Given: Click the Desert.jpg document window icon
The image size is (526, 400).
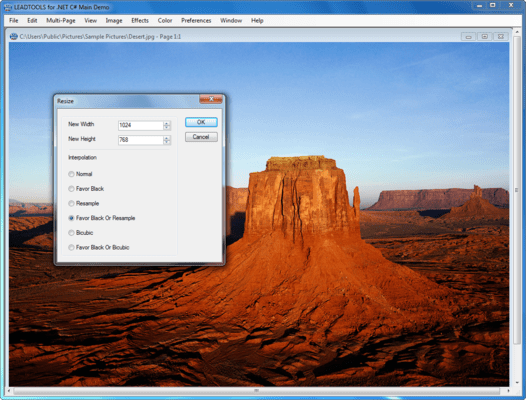Looking at the screenshot, I should coord(14,37).
